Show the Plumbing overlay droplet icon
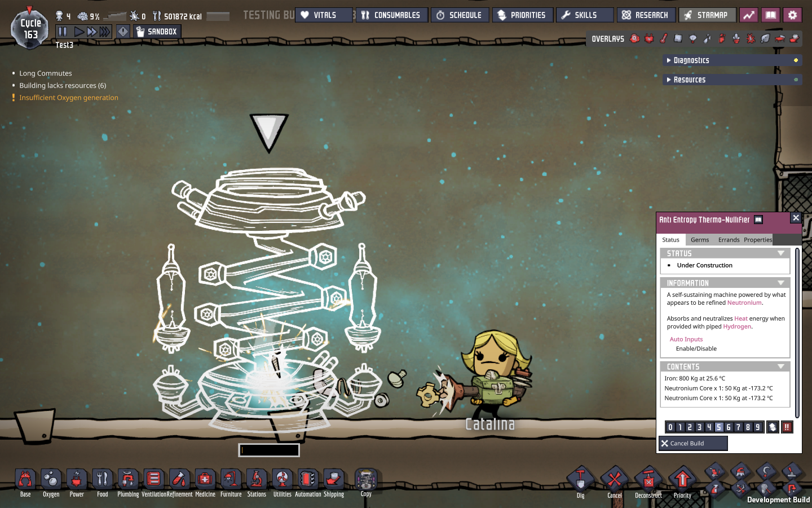 point(707,38)
